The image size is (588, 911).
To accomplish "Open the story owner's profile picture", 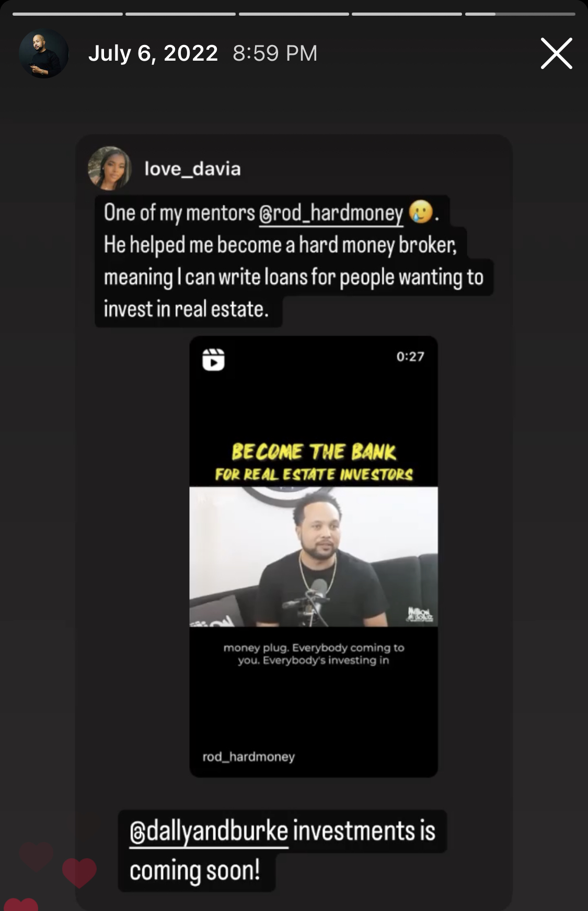I will [44, 53].
